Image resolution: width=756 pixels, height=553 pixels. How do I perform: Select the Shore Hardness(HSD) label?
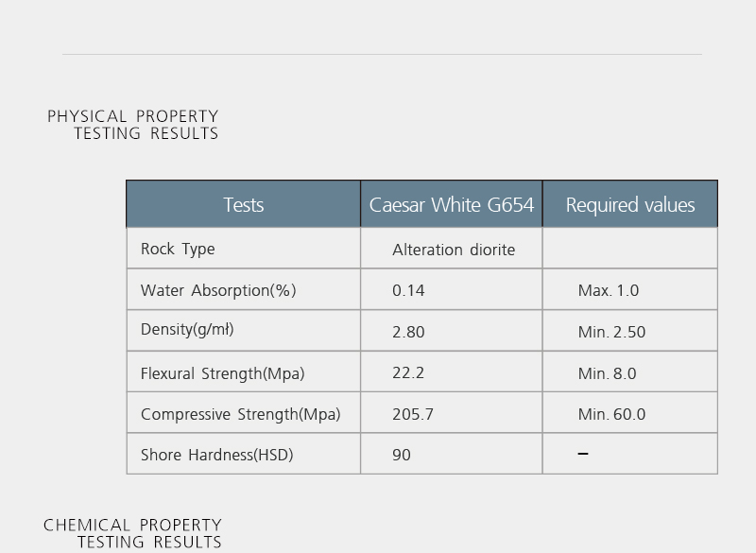point(217,455)
